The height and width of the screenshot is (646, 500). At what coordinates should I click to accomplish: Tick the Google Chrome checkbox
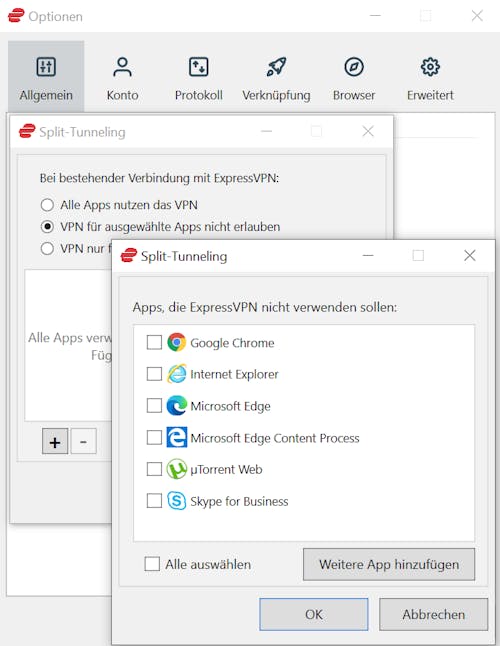154,342
